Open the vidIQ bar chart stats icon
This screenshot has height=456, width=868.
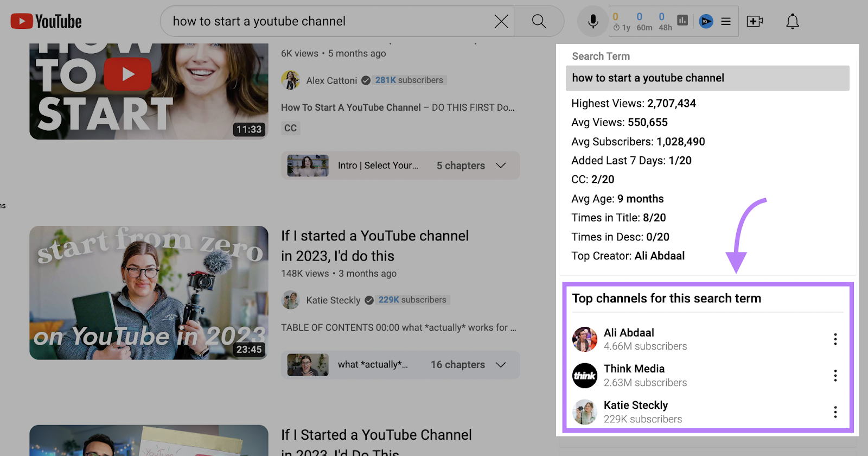coord(682,21)
